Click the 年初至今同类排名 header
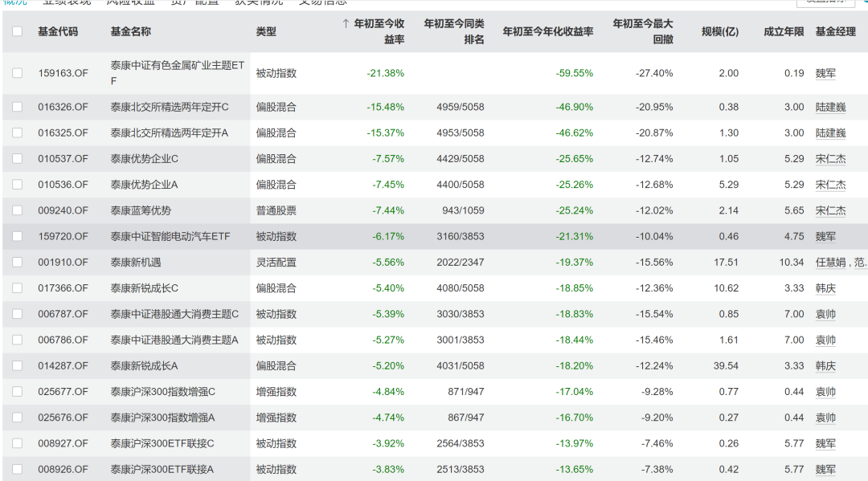Viewport: 868px width, 481px height. [454, 31]
